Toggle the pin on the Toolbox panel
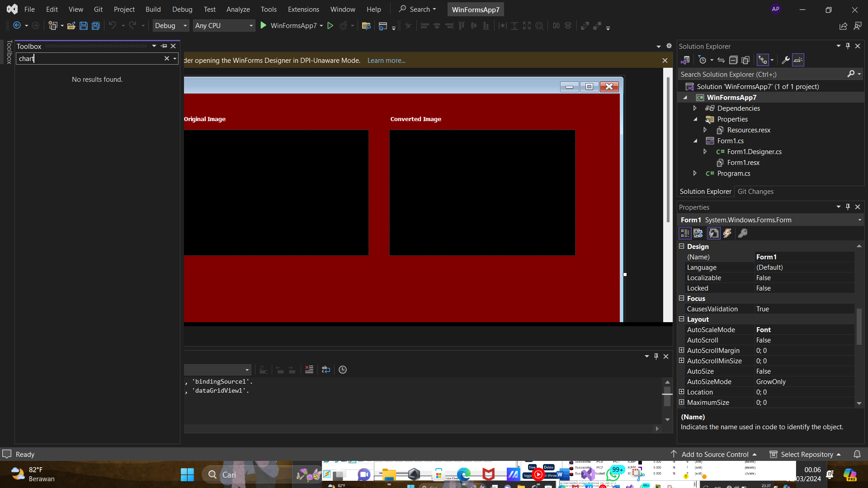The width and height of the screenshot is (868, 488). tap(164, 46)
